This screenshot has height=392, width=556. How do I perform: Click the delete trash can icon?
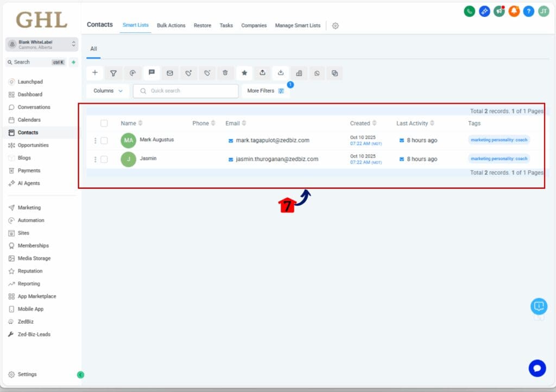(225, 73)
